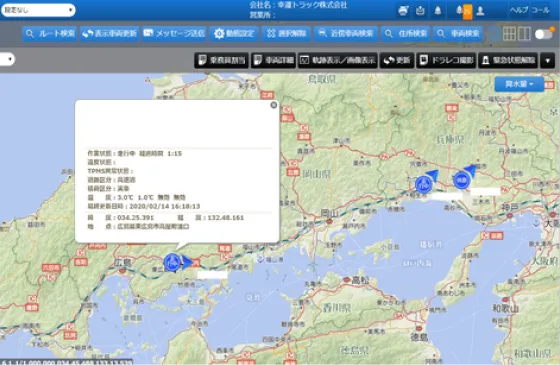Click the 広島 city label on map
The height and width of the screenshot is (365, 560).
click(122, 263)
